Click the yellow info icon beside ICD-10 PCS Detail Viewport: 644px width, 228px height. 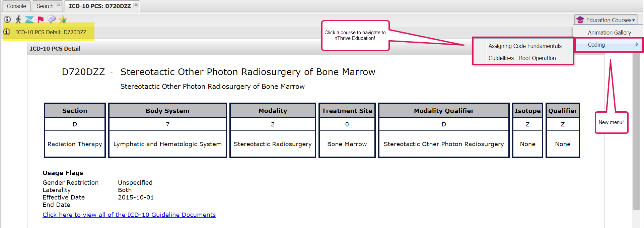(7, 32)
